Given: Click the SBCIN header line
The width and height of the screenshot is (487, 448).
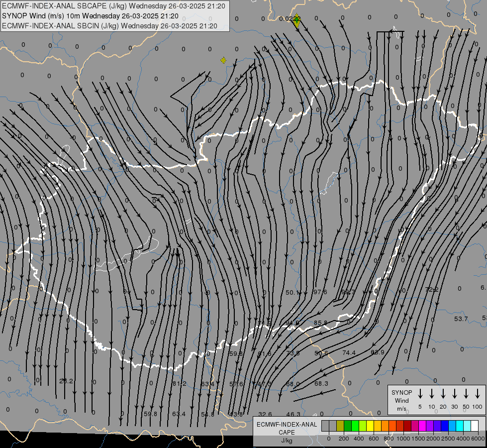Looking at the screenshot, I should pos(109,26).
